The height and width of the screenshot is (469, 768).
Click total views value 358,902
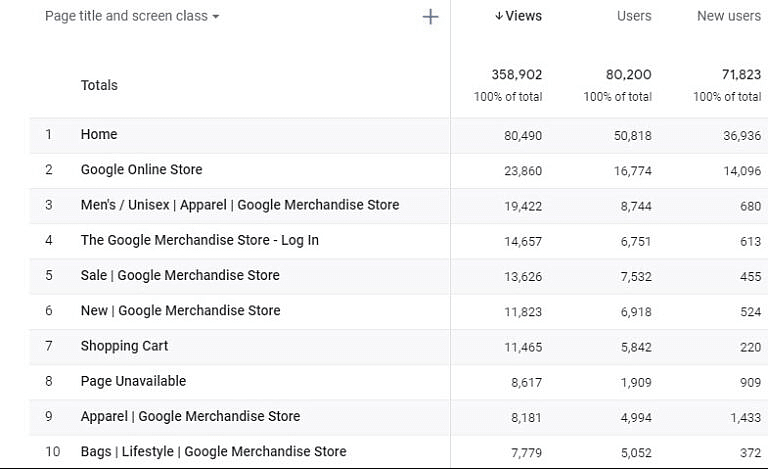point(516,75)
